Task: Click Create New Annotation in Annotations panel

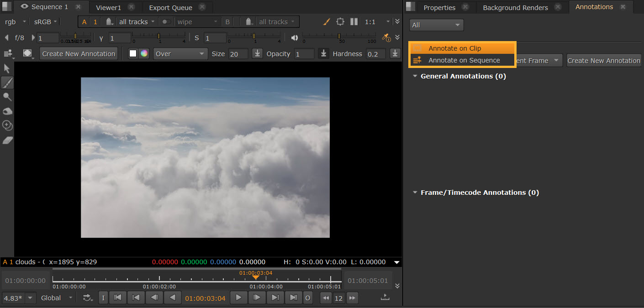Action: click(603, 61)
